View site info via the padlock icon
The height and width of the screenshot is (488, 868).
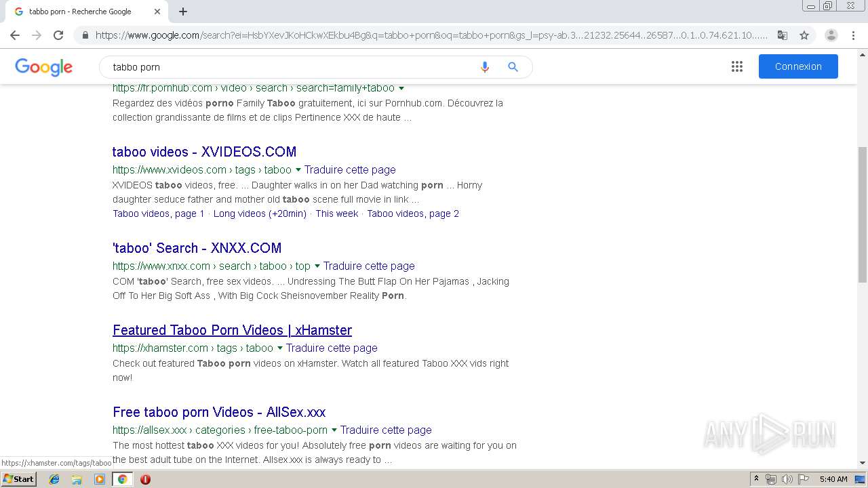(85, 35)
